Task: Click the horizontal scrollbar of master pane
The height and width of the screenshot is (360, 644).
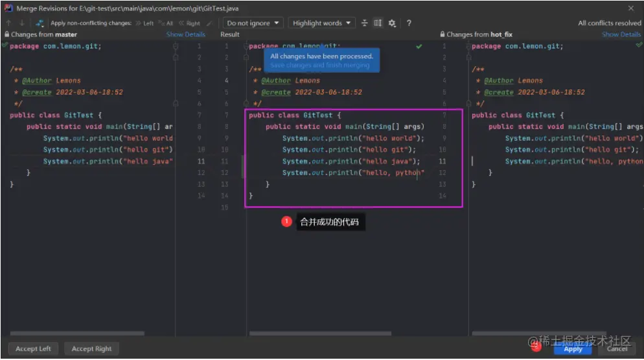Action: pos(77,333)
